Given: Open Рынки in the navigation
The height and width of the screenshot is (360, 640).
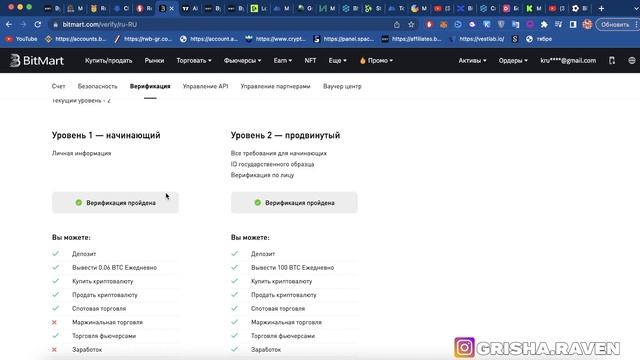Looking at the screenshot, I should click(154, 60).
